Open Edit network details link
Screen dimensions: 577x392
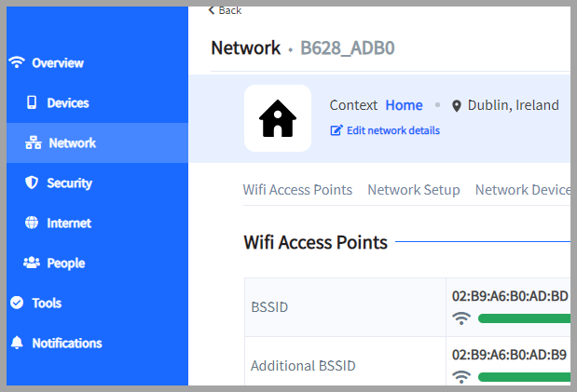tap(392, 130)
